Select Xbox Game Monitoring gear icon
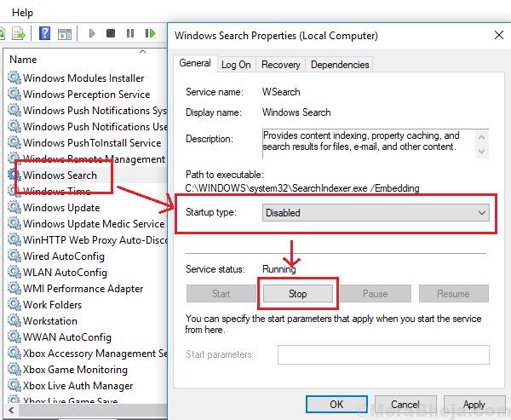511x420 pixels. tap(14, 369)
